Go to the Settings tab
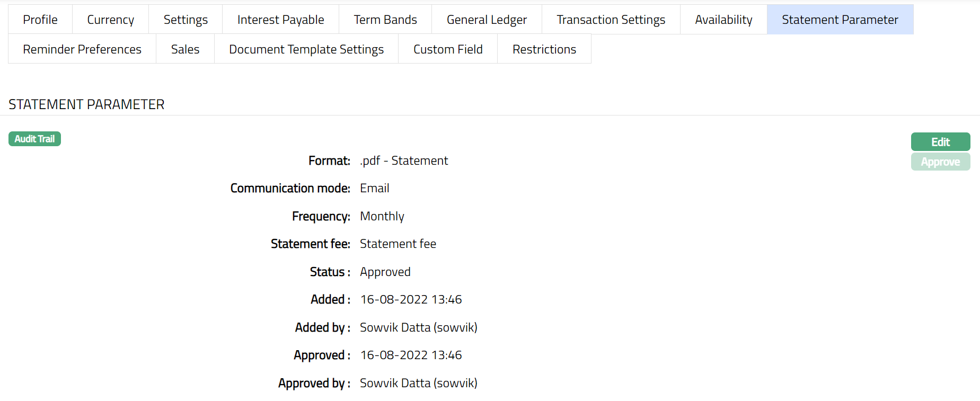Viewport: 980px width, 401px height. point(186,20)
